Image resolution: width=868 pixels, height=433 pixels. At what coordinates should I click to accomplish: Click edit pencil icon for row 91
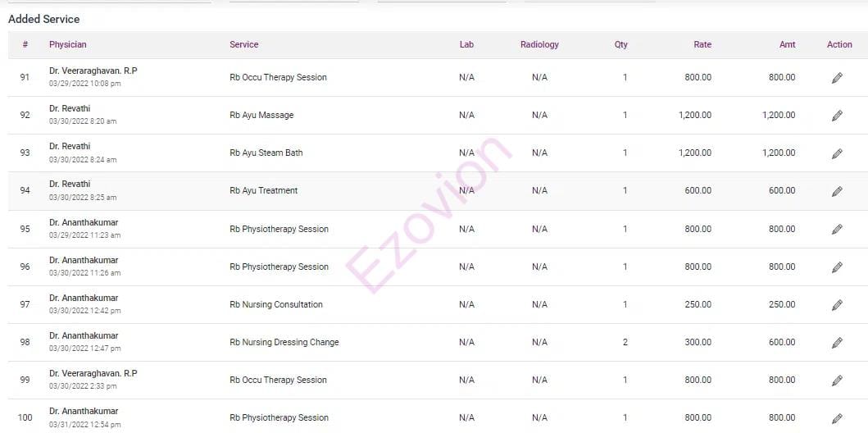pos(837,78)
